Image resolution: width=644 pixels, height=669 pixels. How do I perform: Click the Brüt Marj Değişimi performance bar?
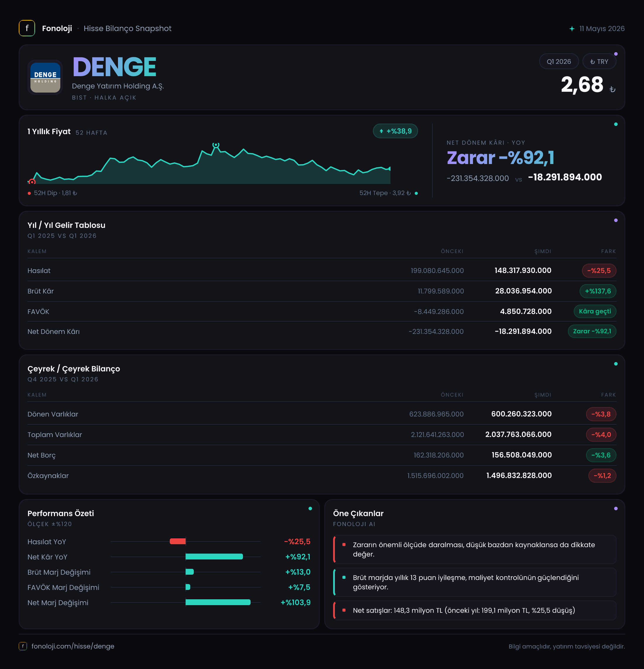190,572
